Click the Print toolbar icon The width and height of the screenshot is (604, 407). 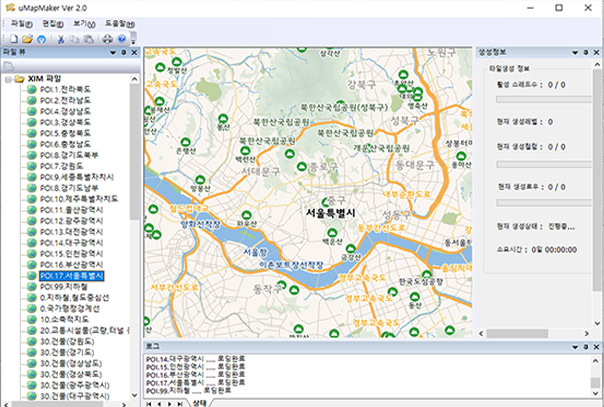107,39
